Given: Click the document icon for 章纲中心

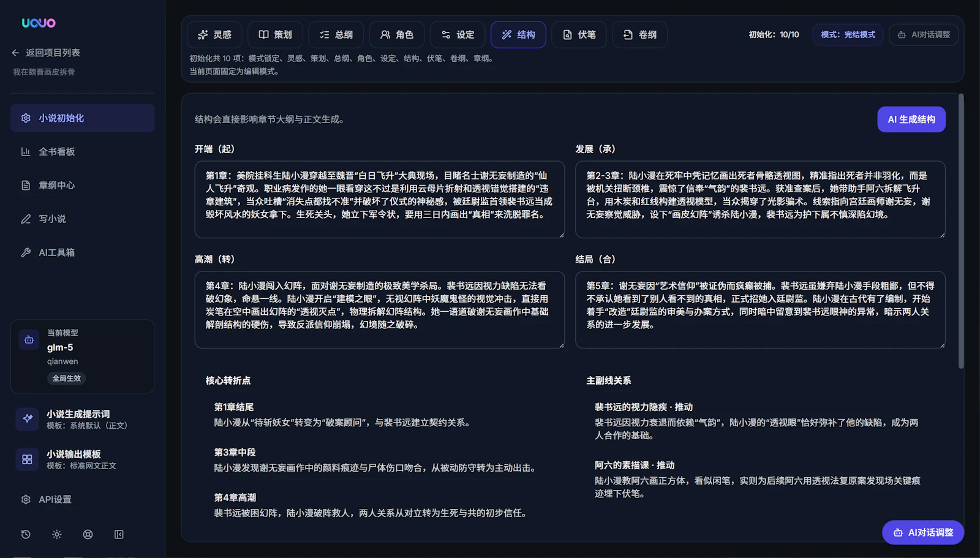Looking at the screenshot, I should (26, 186).
